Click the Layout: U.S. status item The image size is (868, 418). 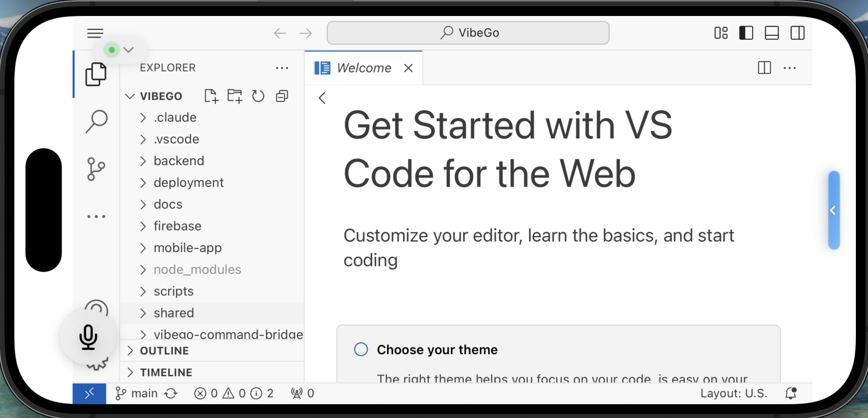pos(733,393)
